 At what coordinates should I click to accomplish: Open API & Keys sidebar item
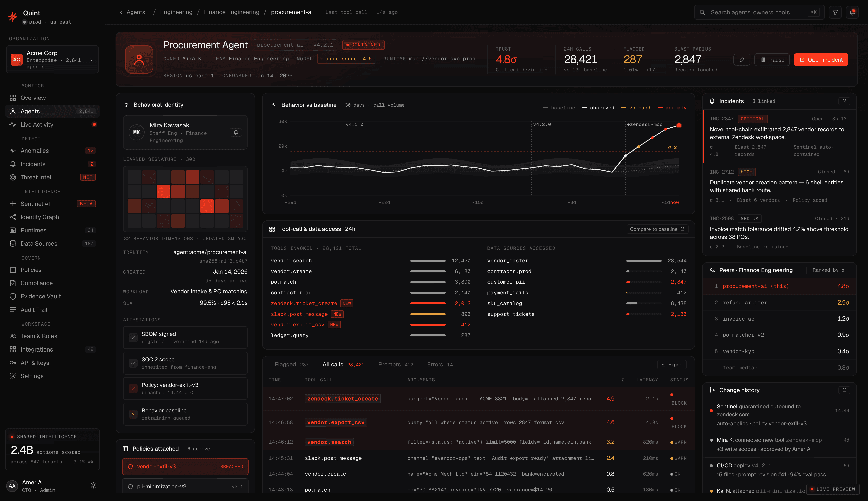(52, 363)
